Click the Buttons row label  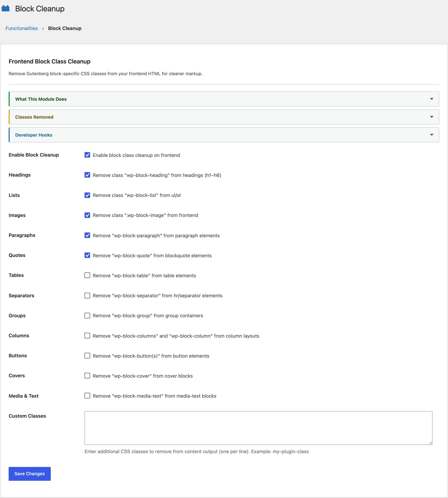click(18, 356)
